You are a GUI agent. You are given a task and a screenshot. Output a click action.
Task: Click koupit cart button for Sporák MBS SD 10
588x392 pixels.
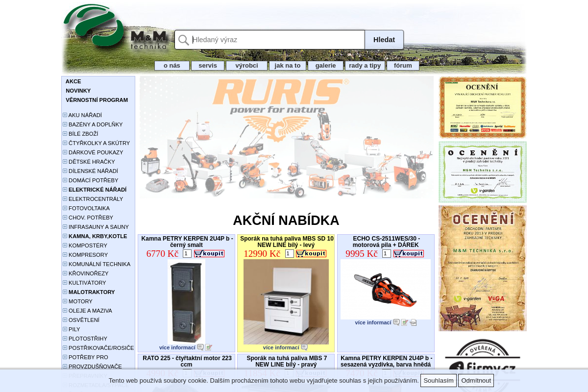coord(311,253)
